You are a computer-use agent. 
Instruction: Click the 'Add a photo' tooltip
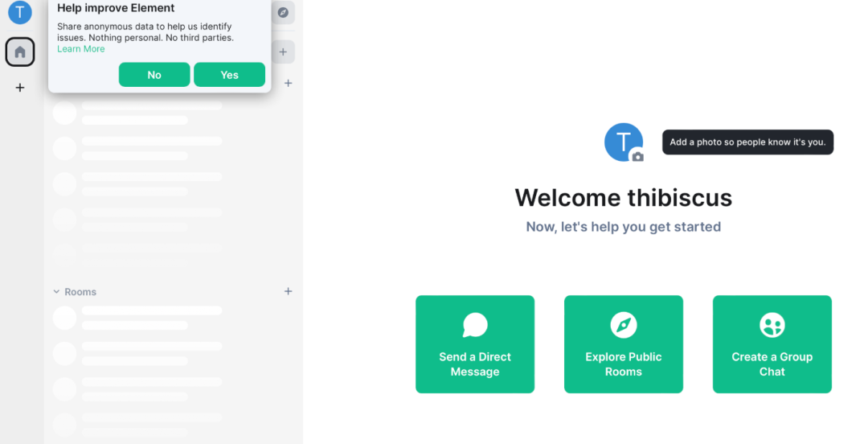tap(747, 142)
